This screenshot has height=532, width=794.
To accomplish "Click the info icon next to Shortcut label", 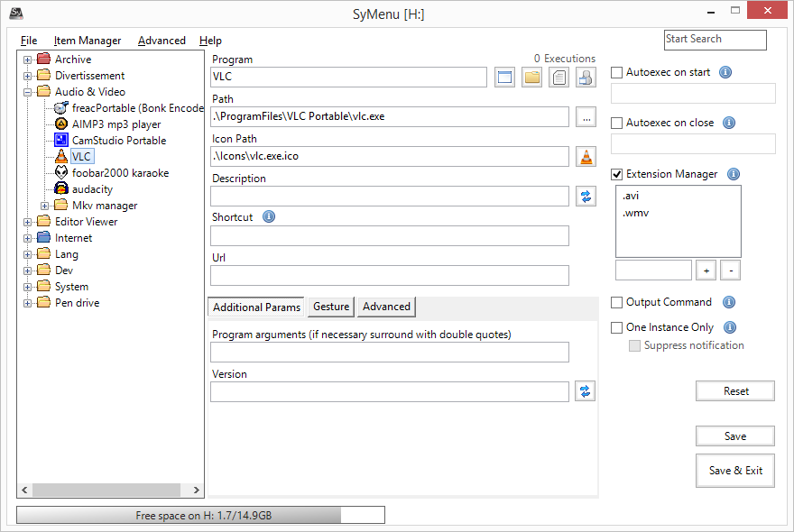I will click(268, 217).
